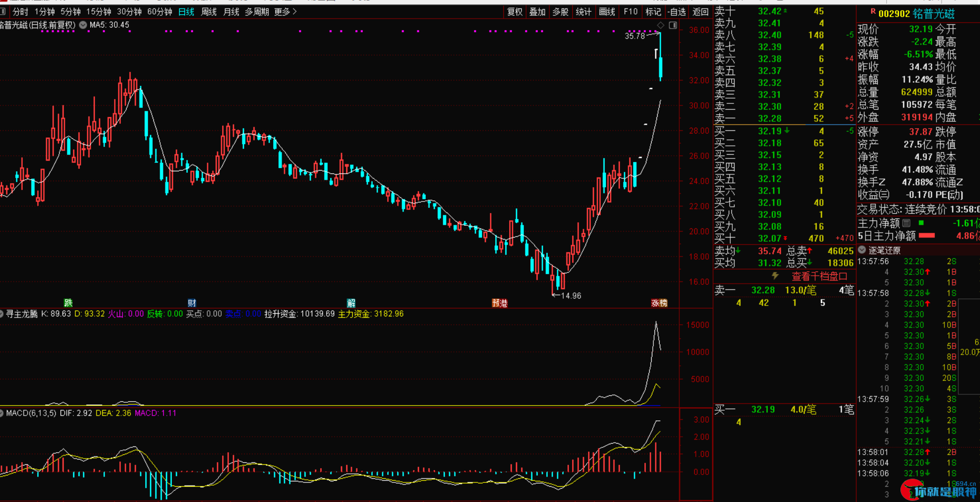Image resolution: width=980 pixels, height=502 pixels.
Task: Click the MACD indicator settings icon
Action: coord(2,413)
